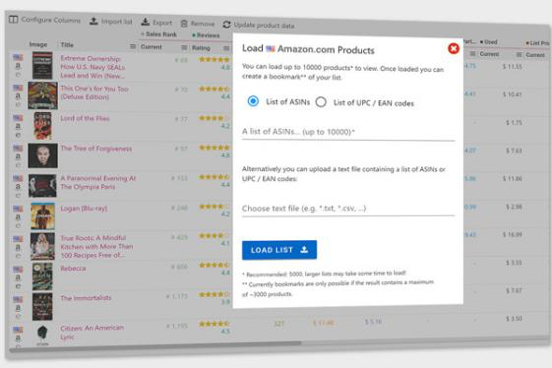Viewport: 552px width, 368px height.
Task: Select the List of ASINs radio option
Action: 253,101
